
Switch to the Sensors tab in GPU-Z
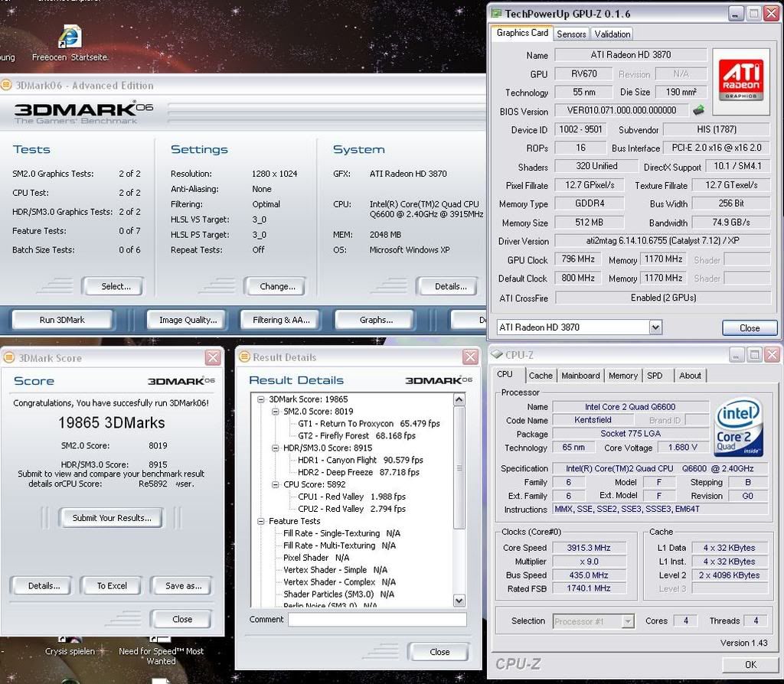tap(571, 34)
